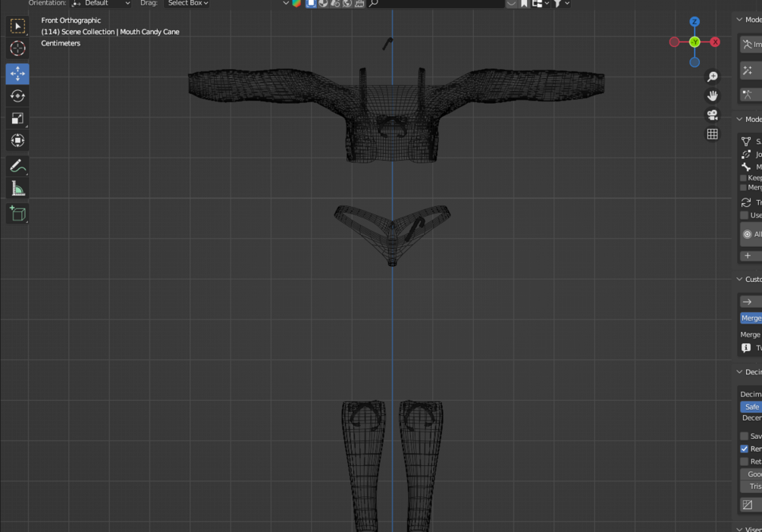Toggle the Keep checkbox
The image size is (762, 532).
click(743, 178)
